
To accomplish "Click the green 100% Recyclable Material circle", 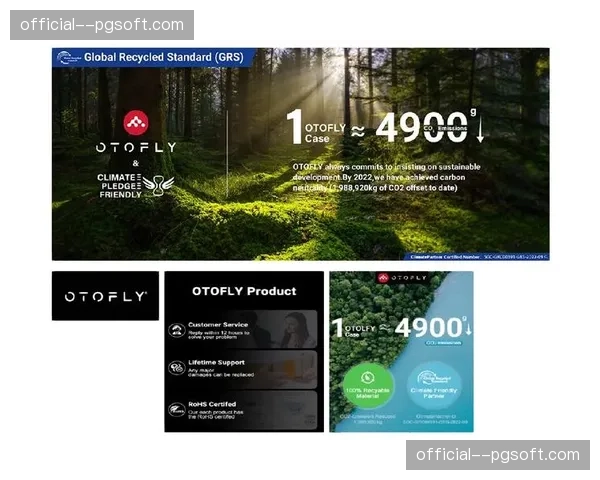I will [x=368, y=387].
